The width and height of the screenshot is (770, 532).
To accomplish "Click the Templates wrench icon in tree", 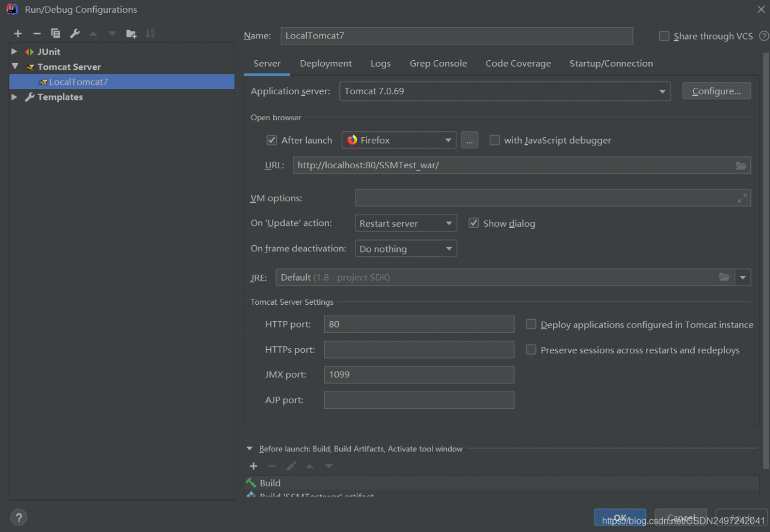I will point(29,97).
